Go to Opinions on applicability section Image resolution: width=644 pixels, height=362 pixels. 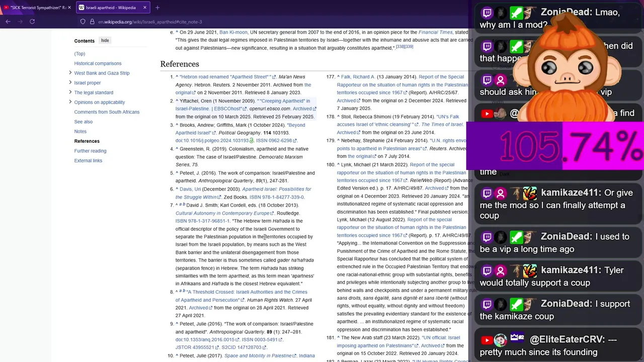100,102
